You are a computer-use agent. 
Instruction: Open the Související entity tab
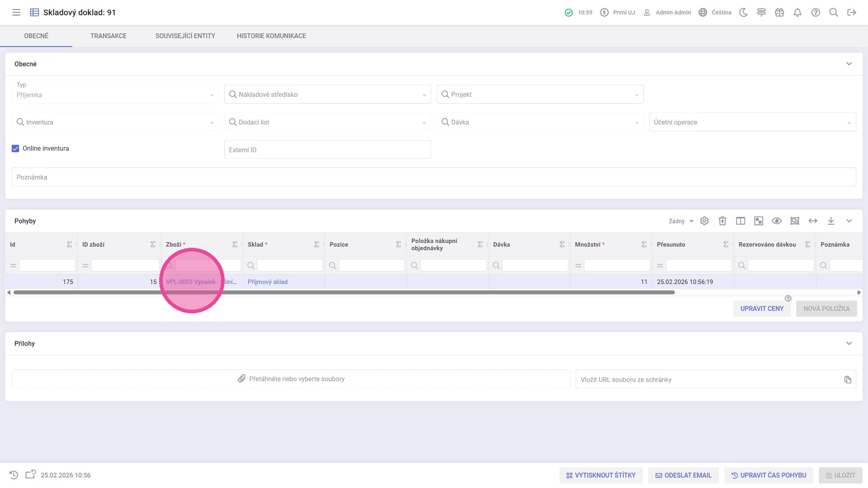pyautogui.click(x=185, y=36)
